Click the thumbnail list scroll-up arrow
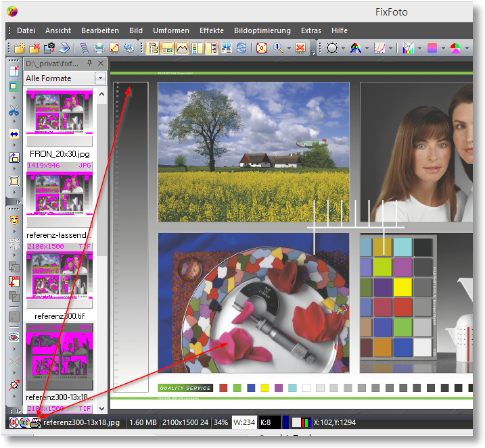 [x=101, y=94]
